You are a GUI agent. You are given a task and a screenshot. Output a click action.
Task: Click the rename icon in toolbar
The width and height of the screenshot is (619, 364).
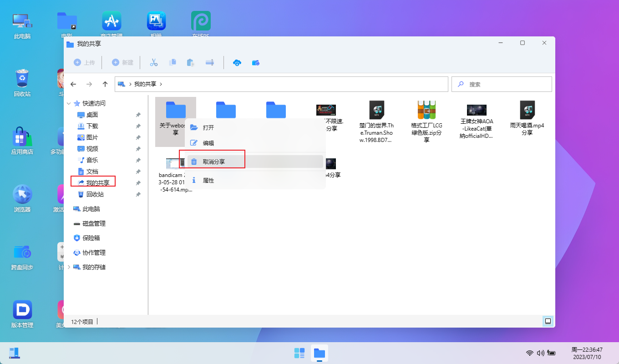(210, 63)
